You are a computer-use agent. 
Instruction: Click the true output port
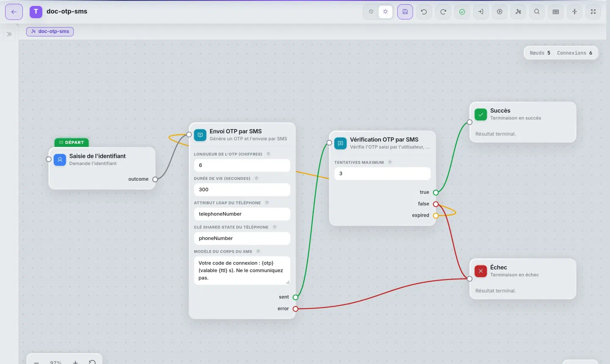435,193
